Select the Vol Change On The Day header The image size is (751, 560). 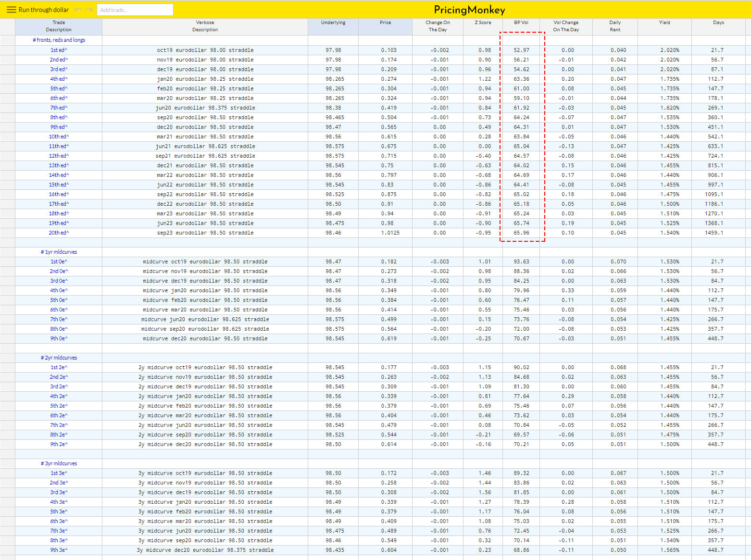click(566, 26)
